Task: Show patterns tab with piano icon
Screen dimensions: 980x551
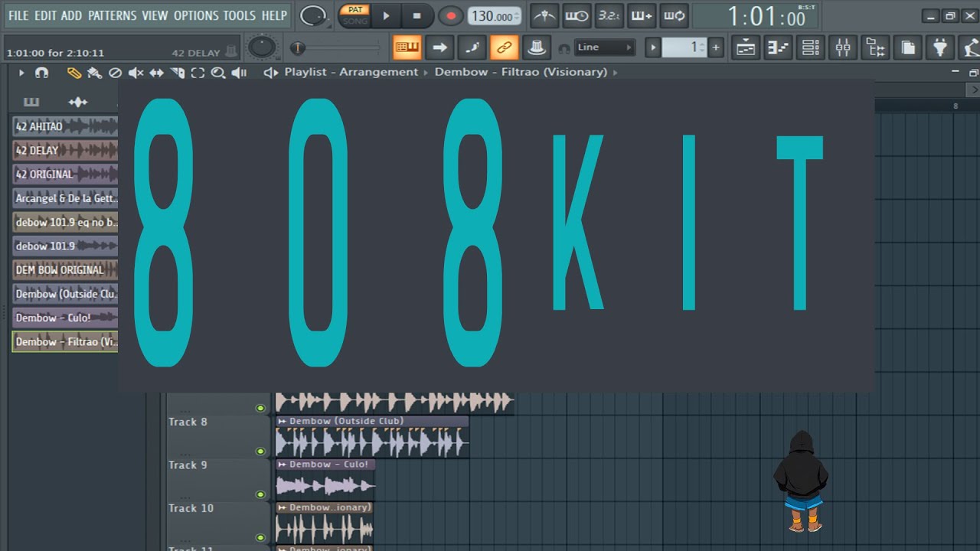Action: click(31, 102)
